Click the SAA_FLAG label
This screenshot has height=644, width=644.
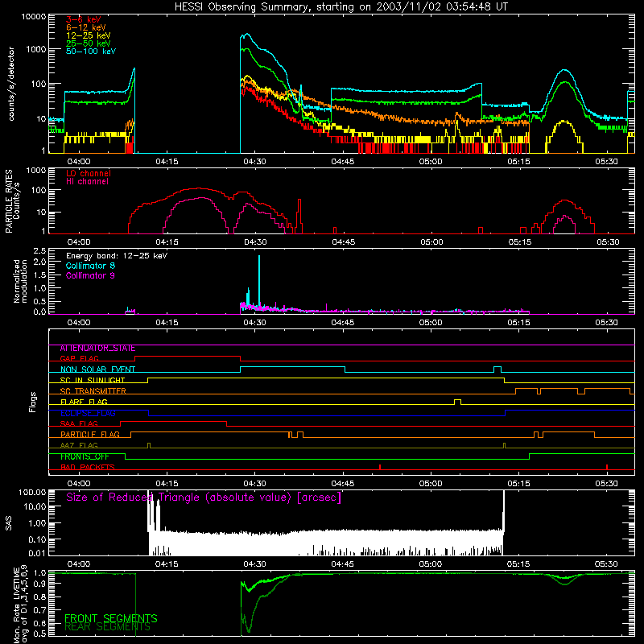[79, 423]
